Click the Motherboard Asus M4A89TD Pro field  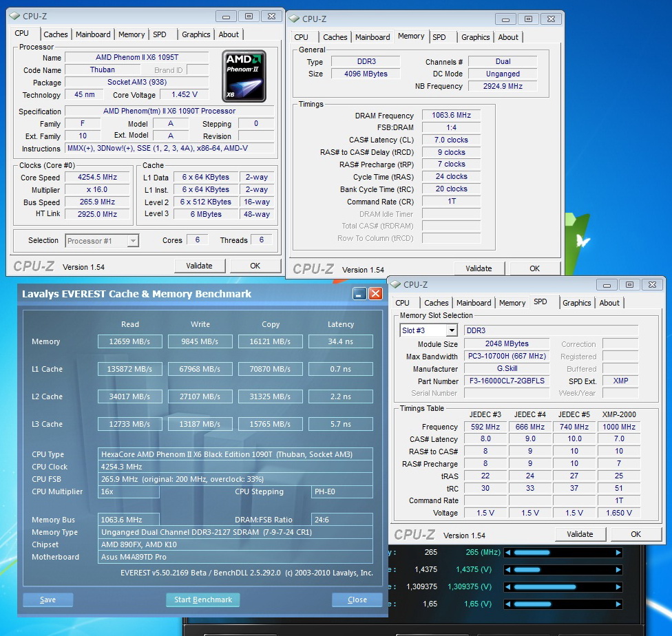pyautogui.click(x=235, y=557)
